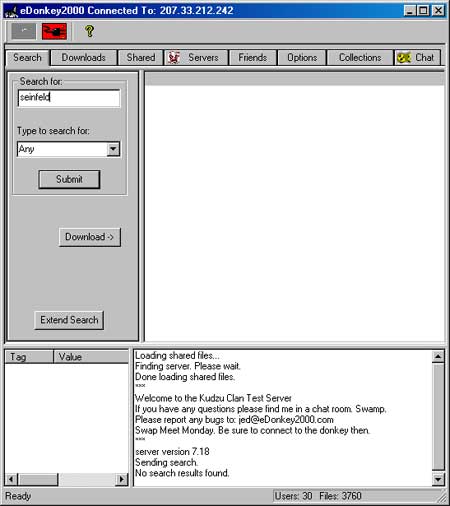
Task: Open the Options tab
Action: coord(302,58)
